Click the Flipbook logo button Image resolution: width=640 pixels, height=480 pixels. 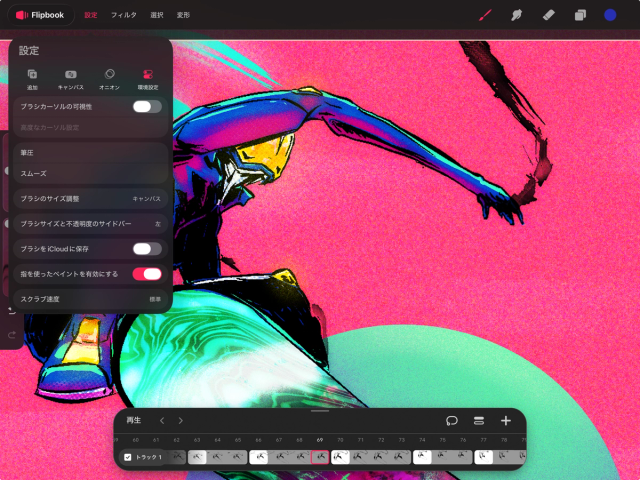[x=41, y=15]
